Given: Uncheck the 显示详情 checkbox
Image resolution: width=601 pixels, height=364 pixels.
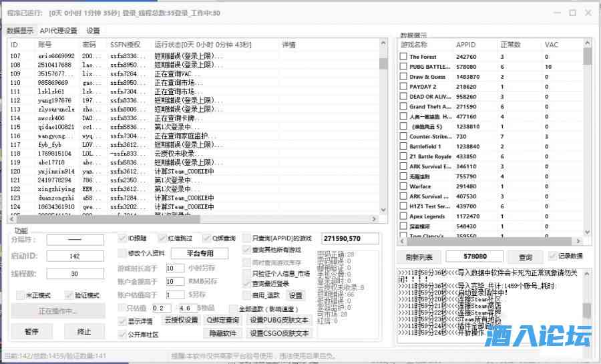Looking at the screenshot, I should (x=122, y=321).
